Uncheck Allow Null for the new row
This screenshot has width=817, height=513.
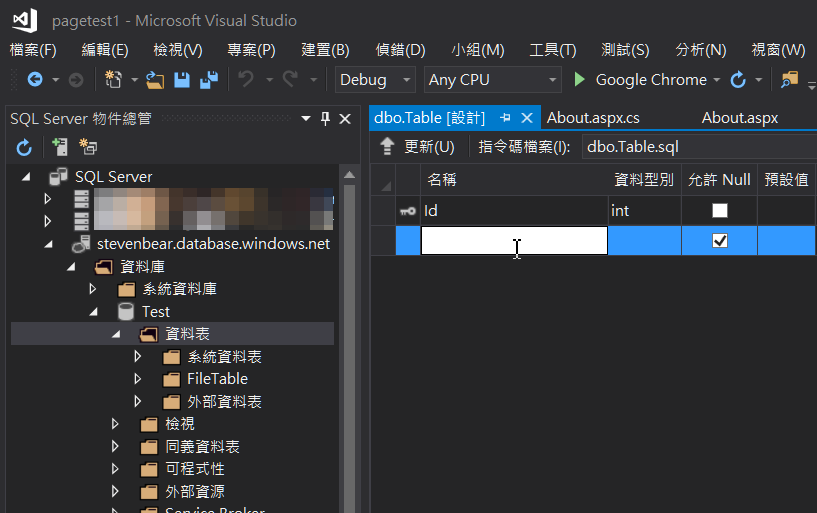pyautogui.click(x=720, y=241)
